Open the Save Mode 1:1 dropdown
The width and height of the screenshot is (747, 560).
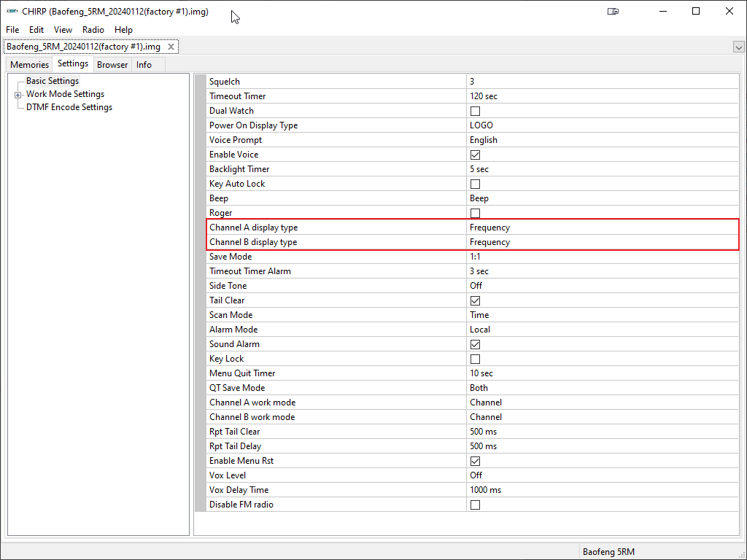(x=602, y=257)
